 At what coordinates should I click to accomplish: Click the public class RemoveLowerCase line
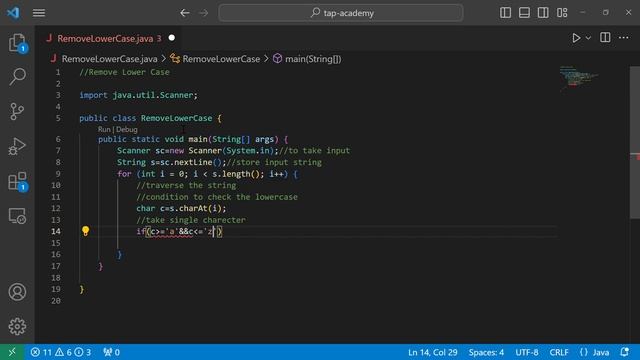[150, 118]
